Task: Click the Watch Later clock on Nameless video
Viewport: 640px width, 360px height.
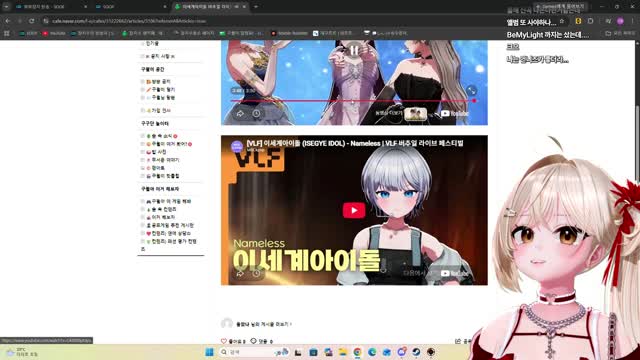Action: [x=256, y=273]
